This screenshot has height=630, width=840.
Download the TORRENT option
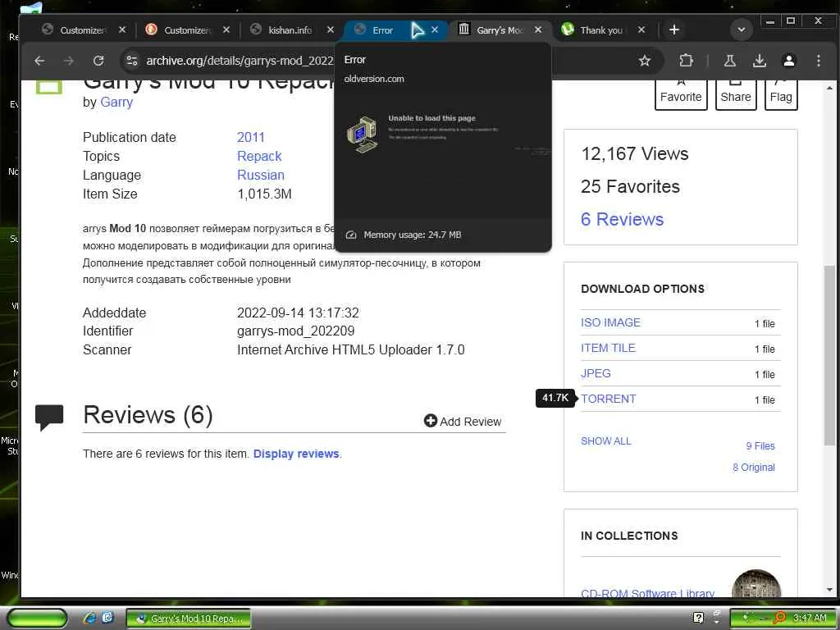point(609,399)
